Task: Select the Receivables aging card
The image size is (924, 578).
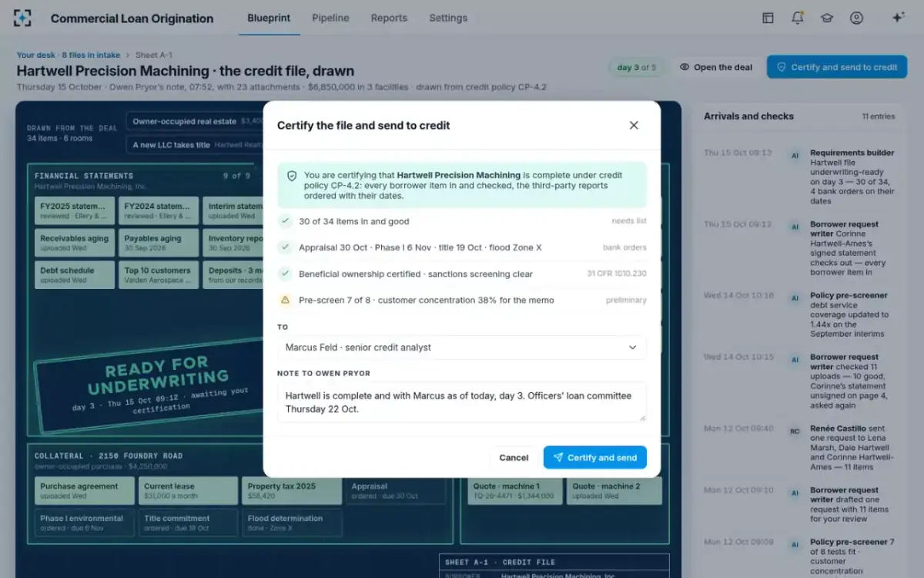Action: [75, 243]
